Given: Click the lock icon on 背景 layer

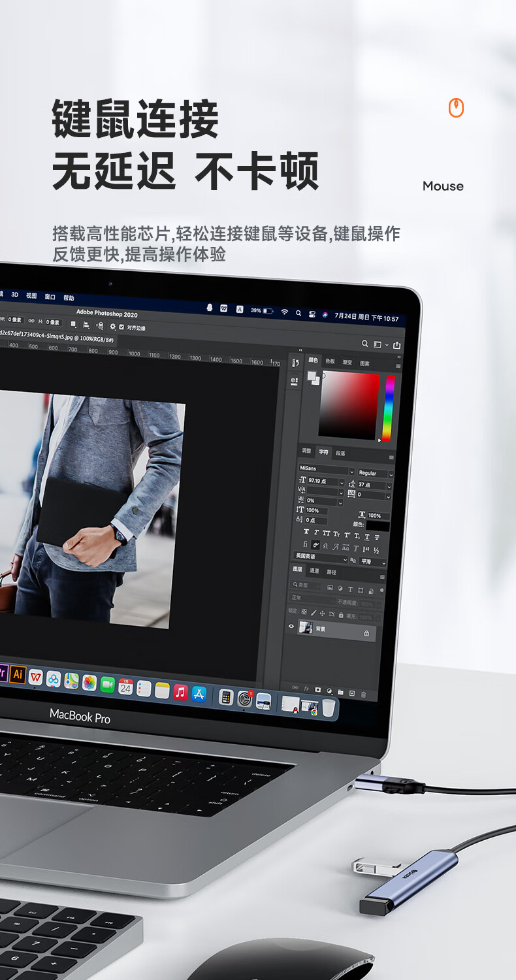Looking at the screenshot, I should click(x=366, y=633).
